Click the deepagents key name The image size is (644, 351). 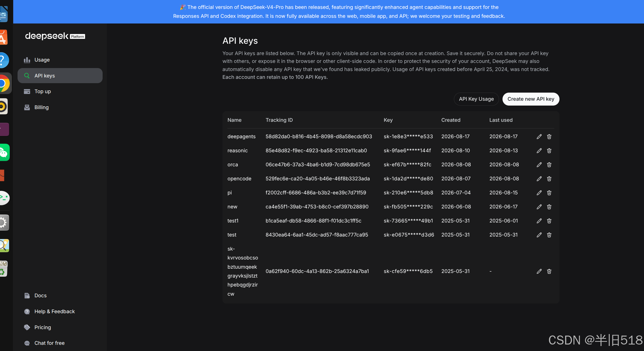[x=241, y=137]
